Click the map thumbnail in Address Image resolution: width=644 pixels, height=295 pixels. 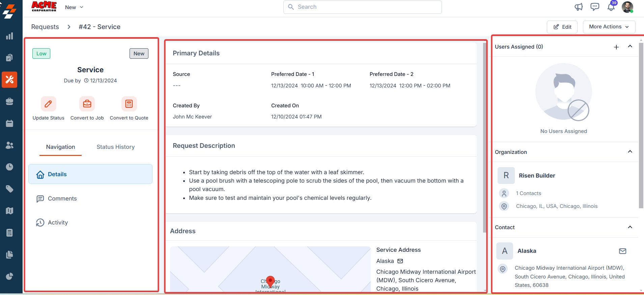pyautogui.click(x=270, y=269)
